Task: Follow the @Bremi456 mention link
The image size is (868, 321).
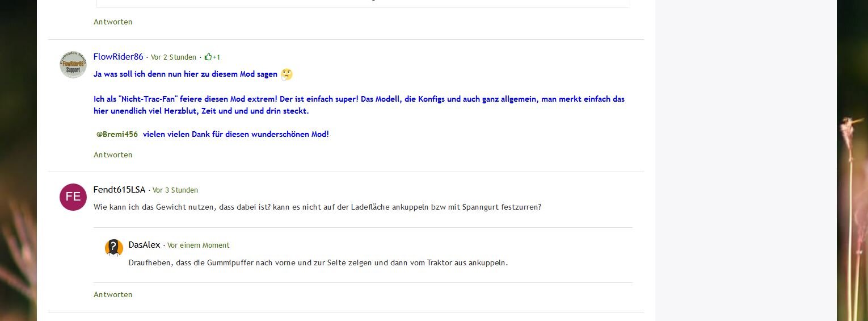Action: 117,135
